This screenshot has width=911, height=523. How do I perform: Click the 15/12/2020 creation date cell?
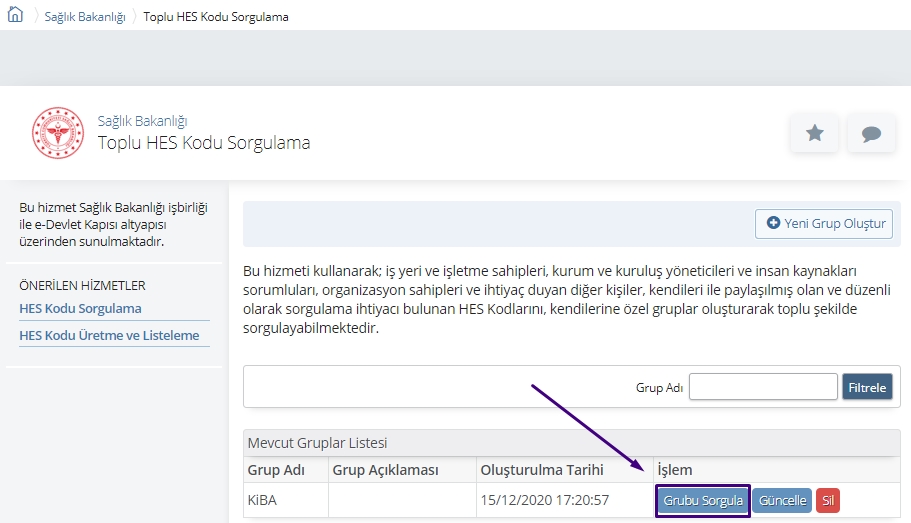coord(544,500)
